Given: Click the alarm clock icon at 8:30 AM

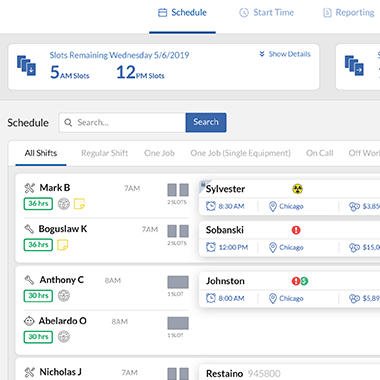Looking at the screenshot, I should coord(211,206).
